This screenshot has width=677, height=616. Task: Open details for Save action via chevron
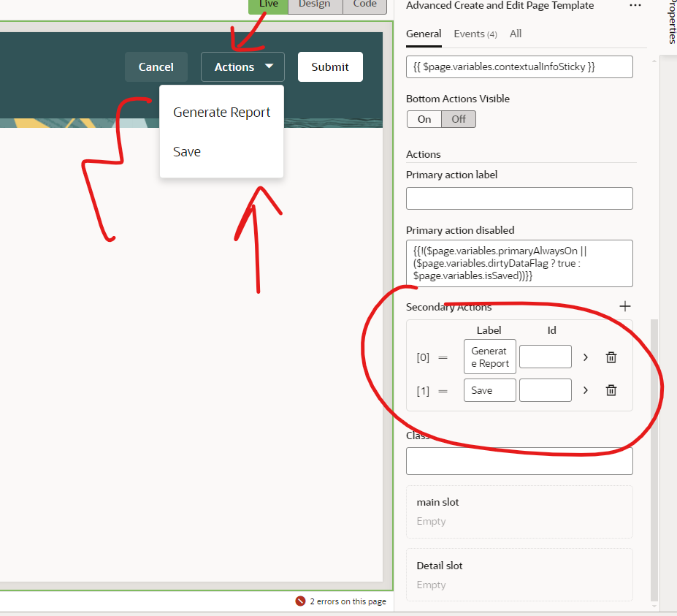pyautogui.click(x=585, y=390)
